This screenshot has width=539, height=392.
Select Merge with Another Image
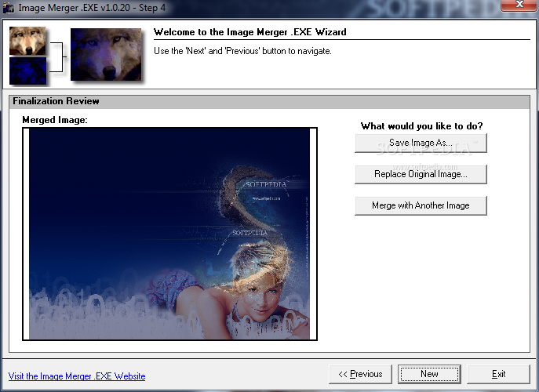tap(421, 205)
